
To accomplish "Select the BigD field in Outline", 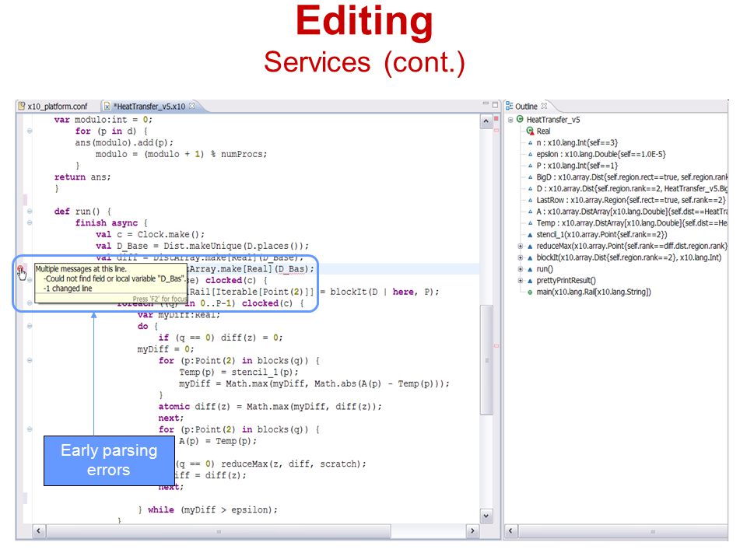I will [632, 177].
